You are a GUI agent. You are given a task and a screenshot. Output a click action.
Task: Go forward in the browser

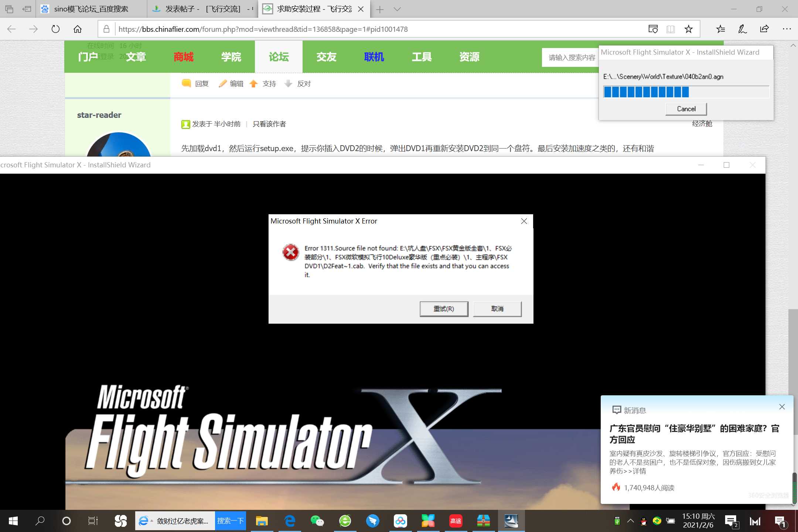[34, 29]
